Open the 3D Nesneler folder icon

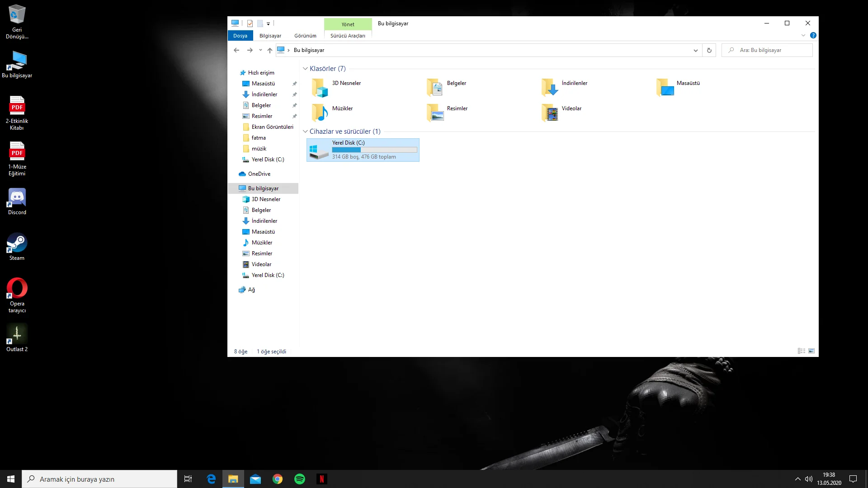click(x=320, y=87)
